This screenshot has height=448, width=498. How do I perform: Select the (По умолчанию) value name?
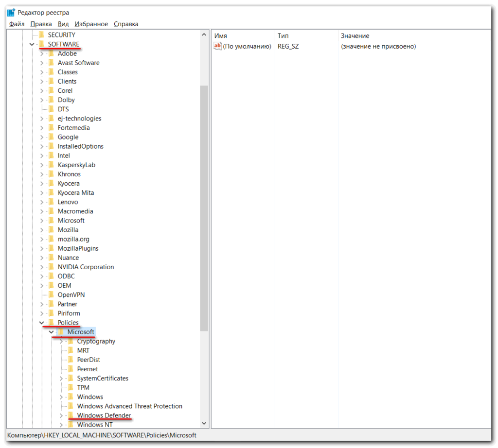247,46
